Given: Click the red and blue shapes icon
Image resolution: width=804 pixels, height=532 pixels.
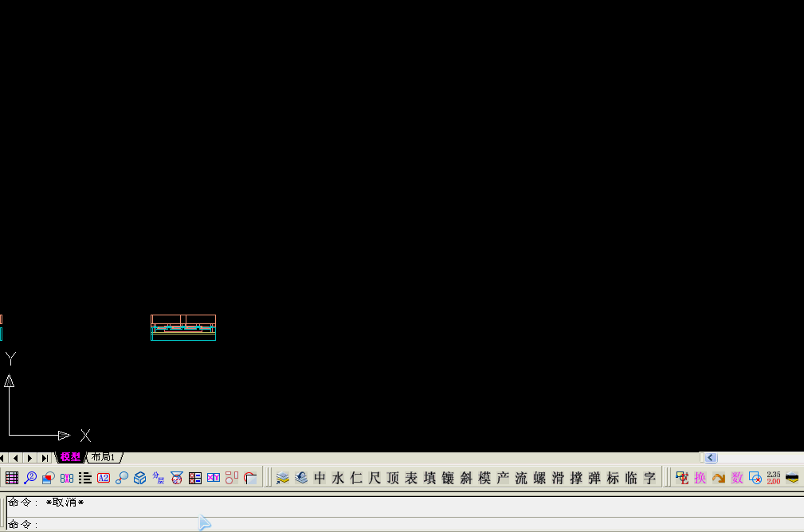Looking at the screenshot, I should (x=49, y=478).
